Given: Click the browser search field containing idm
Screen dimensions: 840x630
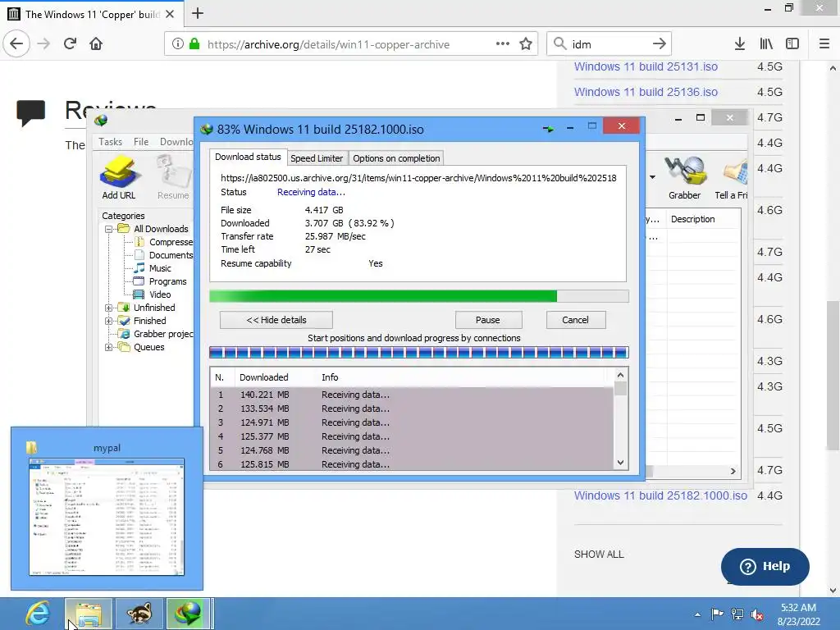Looking at the screenshot, I should [609, 44].
